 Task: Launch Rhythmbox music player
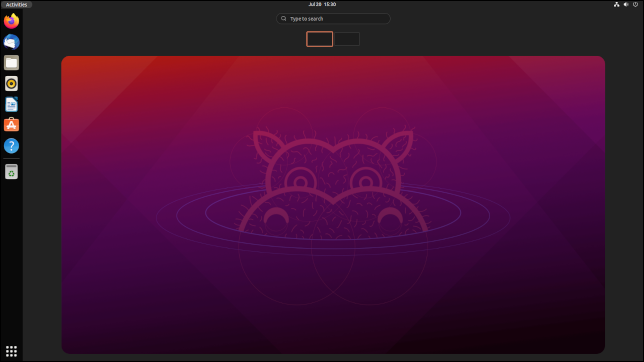pyautogui.click(x=12, y=84)
